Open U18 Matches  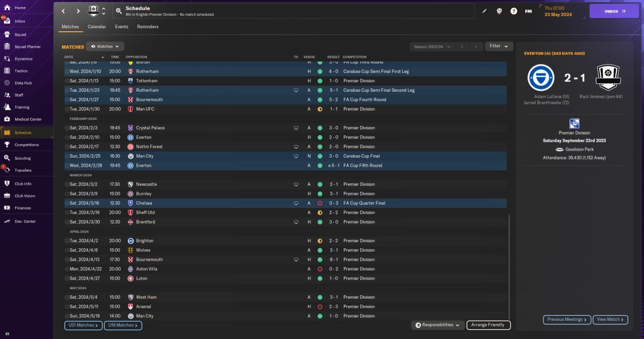(123, 325)
